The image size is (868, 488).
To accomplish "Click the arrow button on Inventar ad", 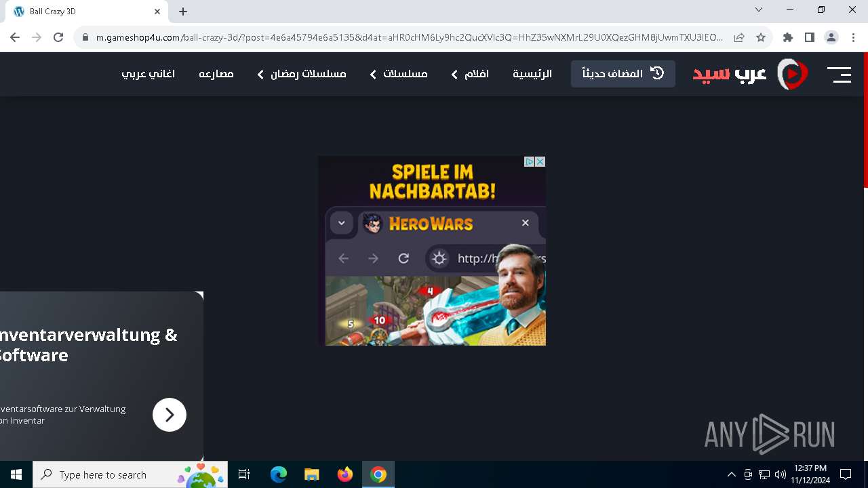I will pyautogui.click(x=170, y=415).
